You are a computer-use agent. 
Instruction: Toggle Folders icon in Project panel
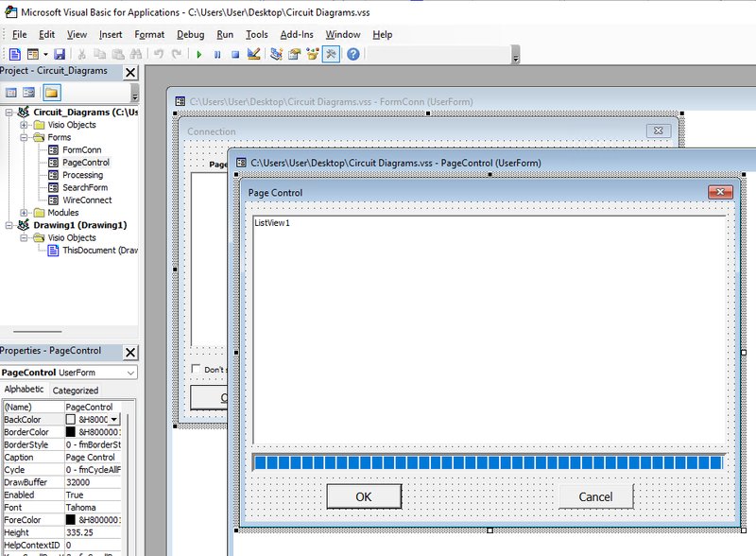(x=52, y=92)
